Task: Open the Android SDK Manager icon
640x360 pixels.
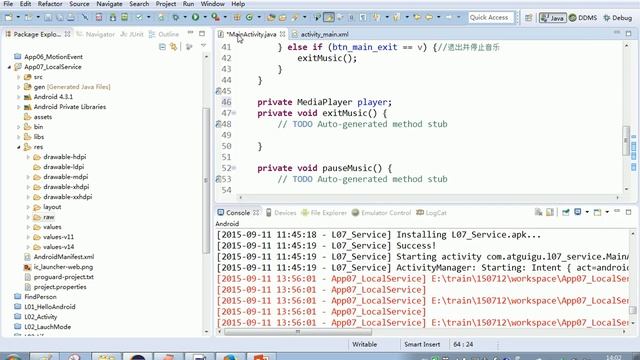Action: [113, 17]
